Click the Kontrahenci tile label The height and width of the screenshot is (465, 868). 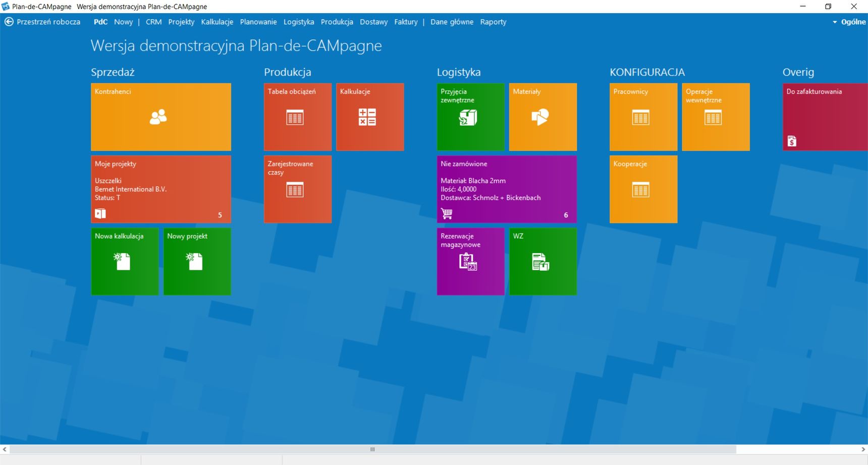coord(113,91)
